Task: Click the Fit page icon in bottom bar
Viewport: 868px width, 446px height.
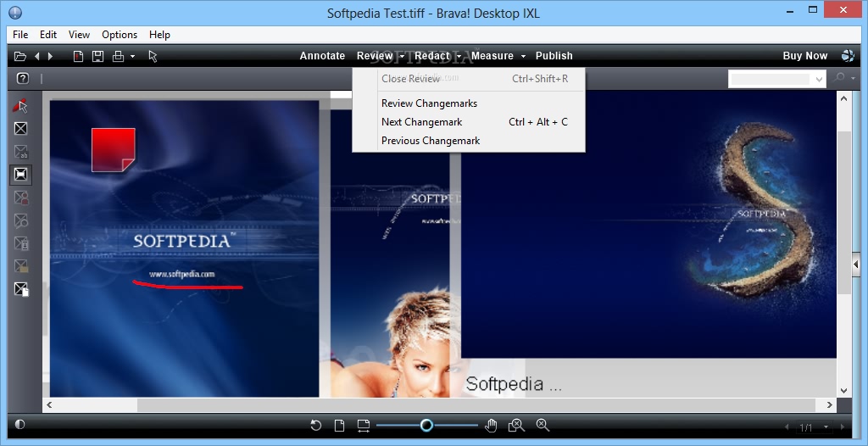Action: point(339,426)
